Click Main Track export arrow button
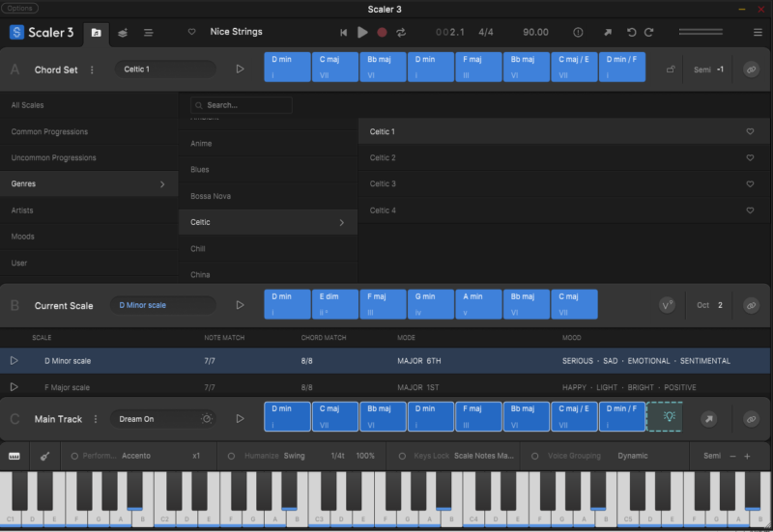773x532 pixels. [708, 419]
